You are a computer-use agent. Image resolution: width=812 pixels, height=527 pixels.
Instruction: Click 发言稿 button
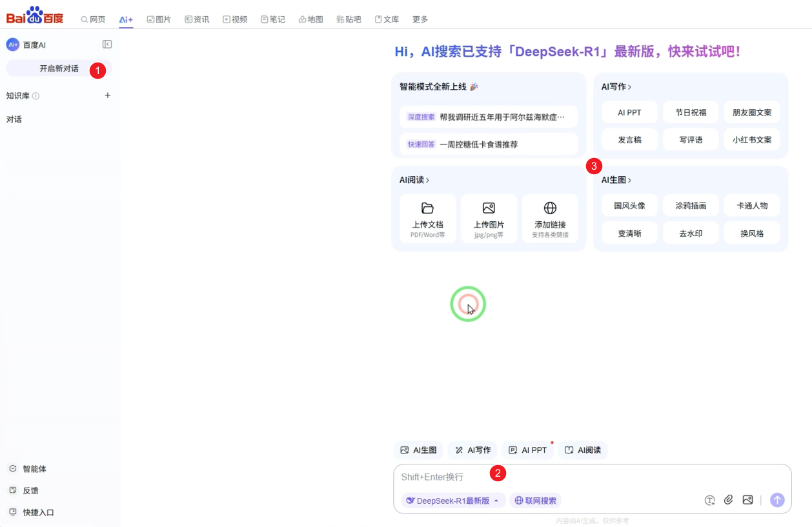[629, 139]
